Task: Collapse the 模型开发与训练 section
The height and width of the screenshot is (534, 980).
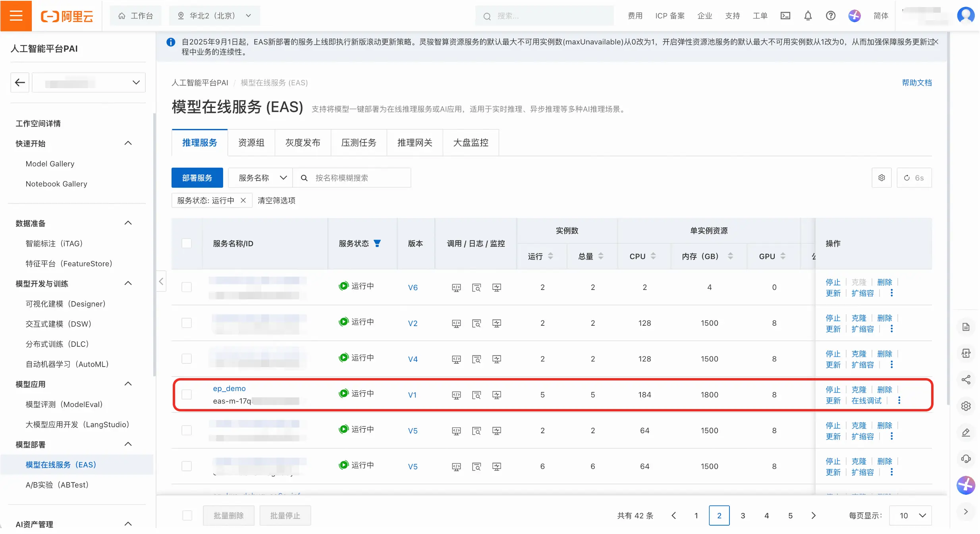Action: click(128, 283)
